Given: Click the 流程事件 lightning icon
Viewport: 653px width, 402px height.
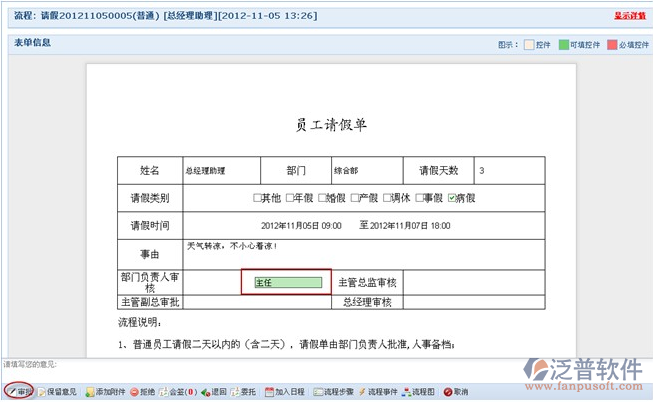Looking at the screenshot, I should pos(362,392).
